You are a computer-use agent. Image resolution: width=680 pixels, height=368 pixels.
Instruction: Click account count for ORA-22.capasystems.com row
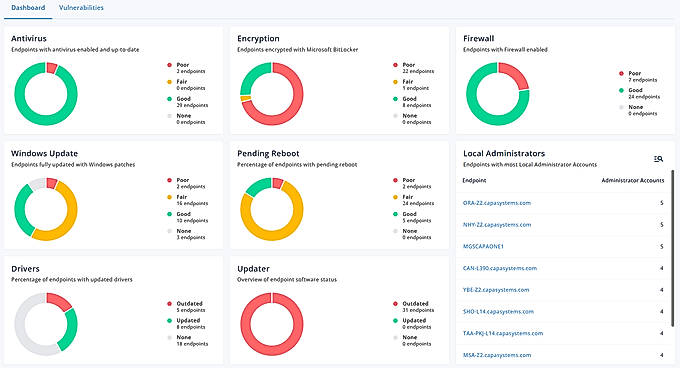(x=662, y=203)
